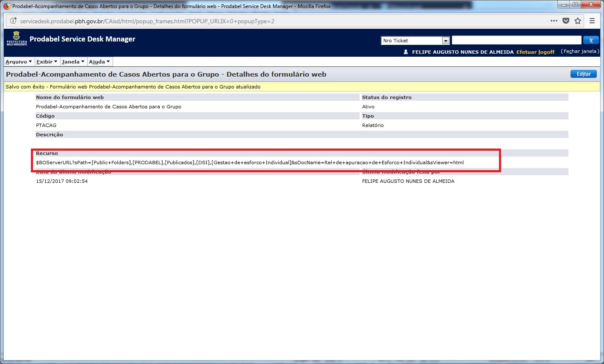Click the Status do registro label

pos(387,97)
